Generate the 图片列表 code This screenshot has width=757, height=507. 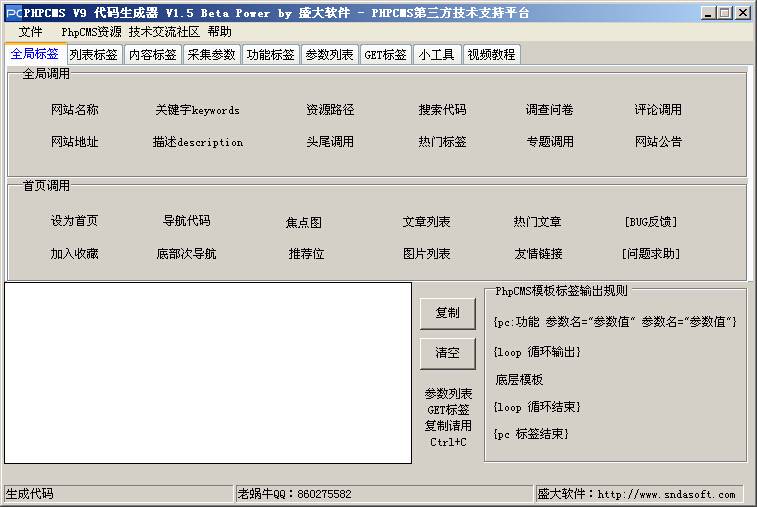[x=427, y=254]
